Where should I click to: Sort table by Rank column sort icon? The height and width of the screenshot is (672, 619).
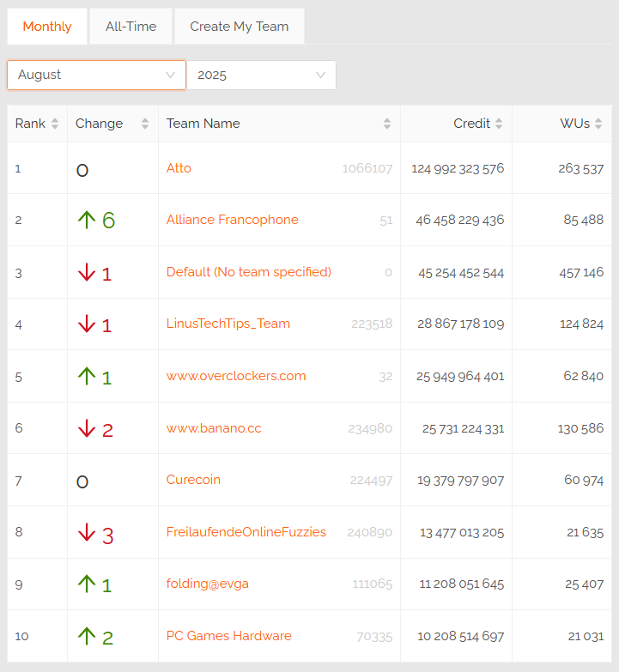[x=55, y=124]
